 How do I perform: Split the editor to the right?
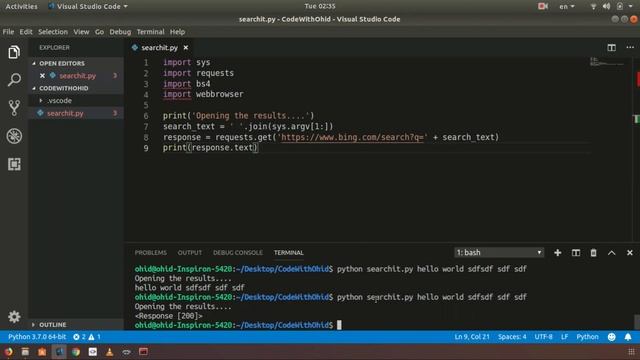611,48
